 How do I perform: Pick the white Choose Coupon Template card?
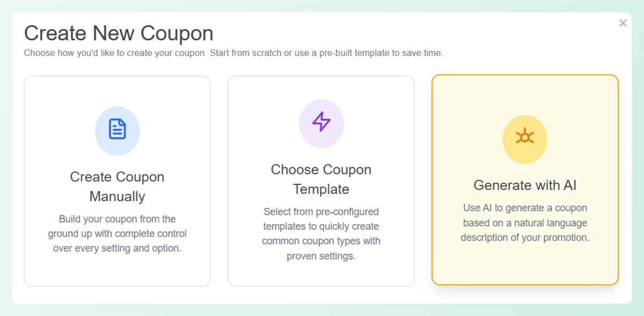point(321,273)
